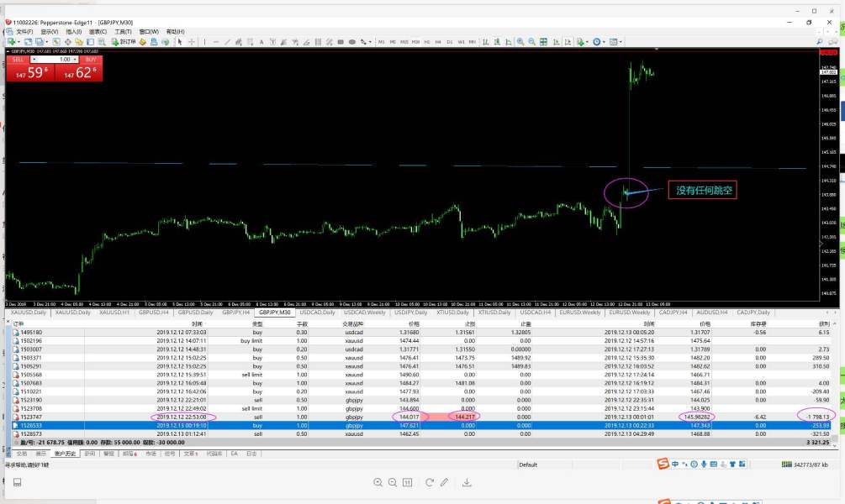Select the rectangle shape tool

(341, 41)
